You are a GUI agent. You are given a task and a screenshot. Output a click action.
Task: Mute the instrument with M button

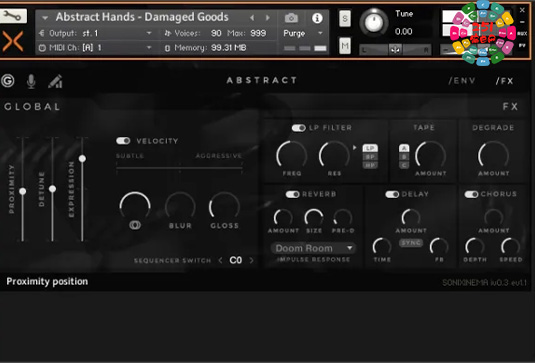(x=345, y=45)
